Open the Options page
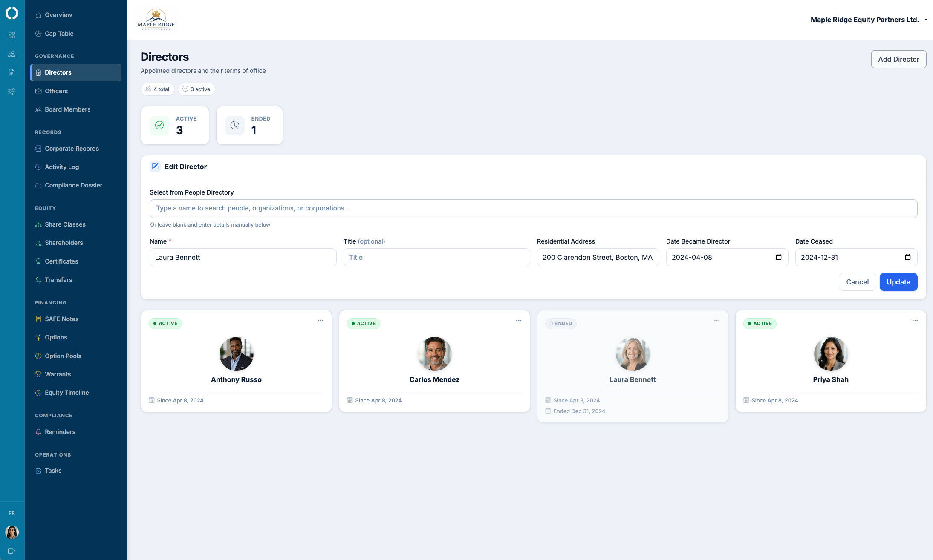933x560 pixels. (76, 337)
